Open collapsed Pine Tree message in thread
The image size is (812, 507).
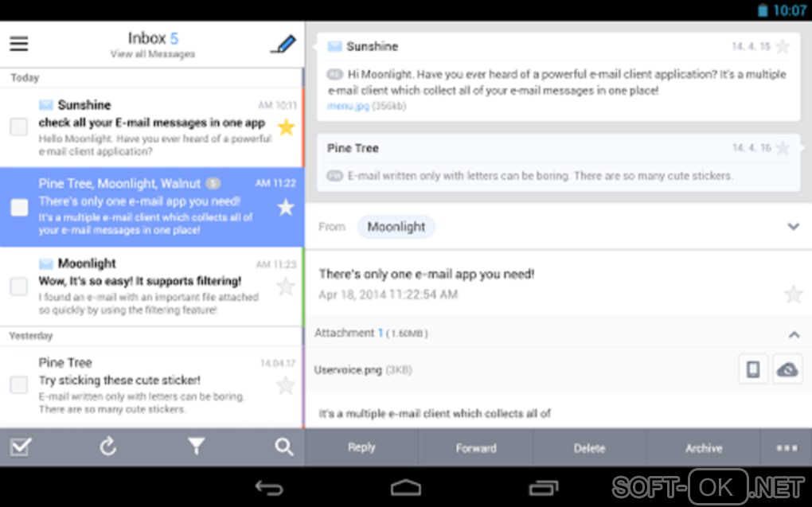pyautogui.click(x=558, y=162)
